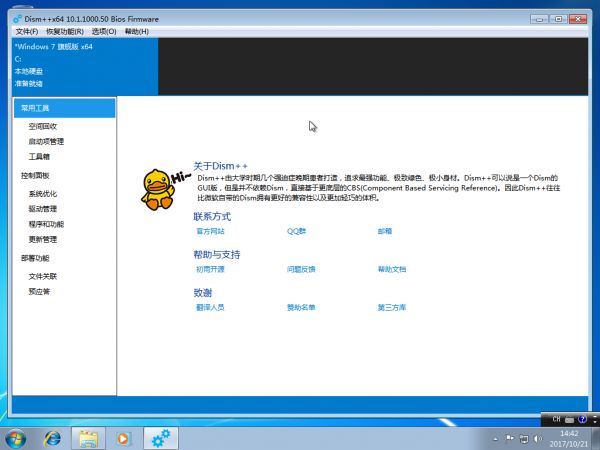Open the Windows Start menu
Viewport: 600px width, 450px height.
pyautogui.click(x=16, y=439)
